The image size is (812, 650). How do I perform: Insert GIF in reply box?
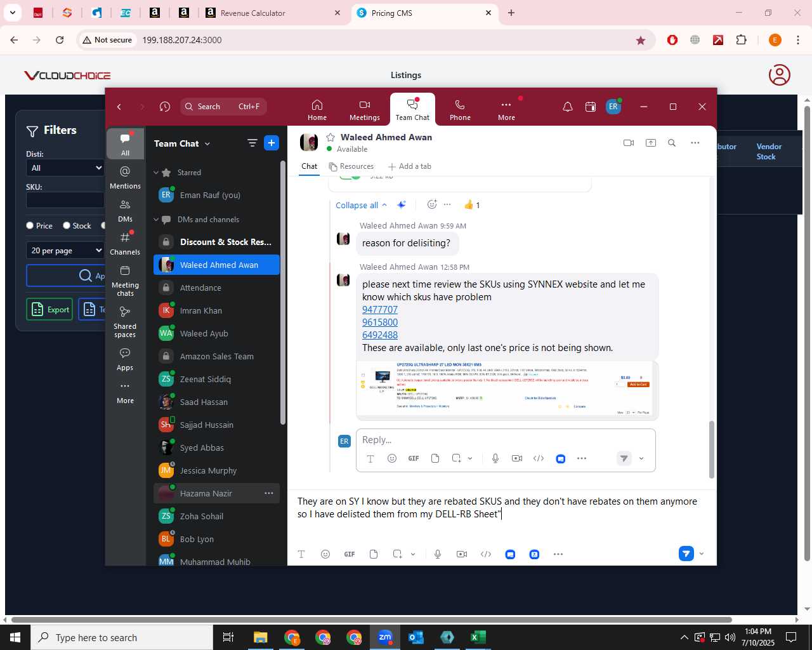414,458
